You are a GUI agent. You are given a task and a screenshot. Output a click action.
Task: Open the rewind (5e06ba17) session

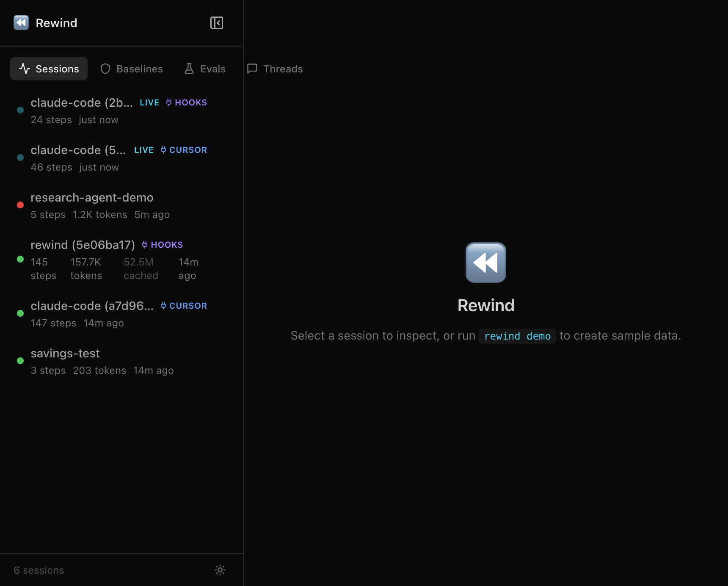[x=83, y=245]
